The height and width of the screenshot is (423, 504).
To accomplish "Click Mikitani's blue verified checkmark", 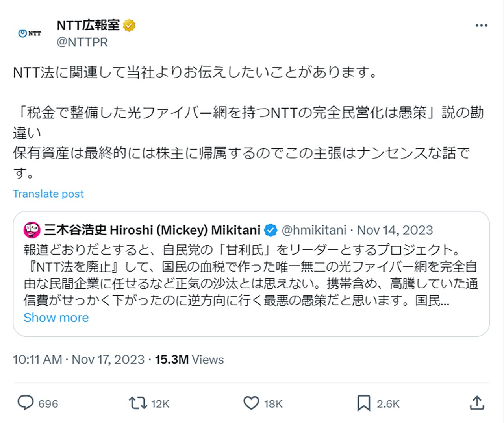I will (x=271, y=230).
